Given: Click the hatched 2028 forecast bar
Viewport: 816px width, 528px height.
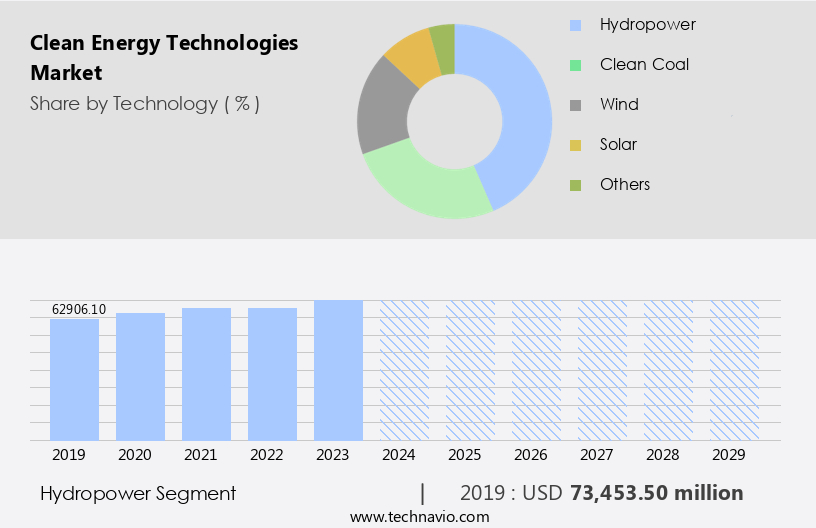Looking at the screenshot, I should tap(669, 370).
